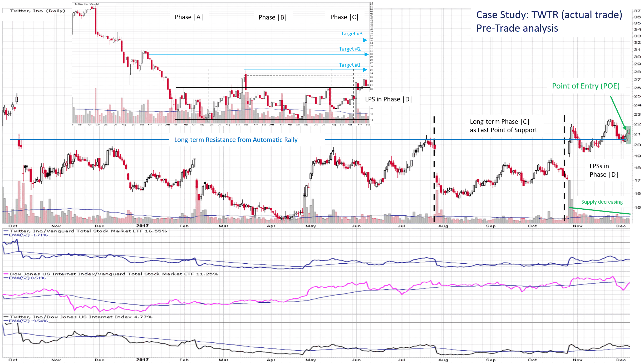Click the green highlighted entry candle box
This screenshot has height=364, width=644.
[628, 135]
